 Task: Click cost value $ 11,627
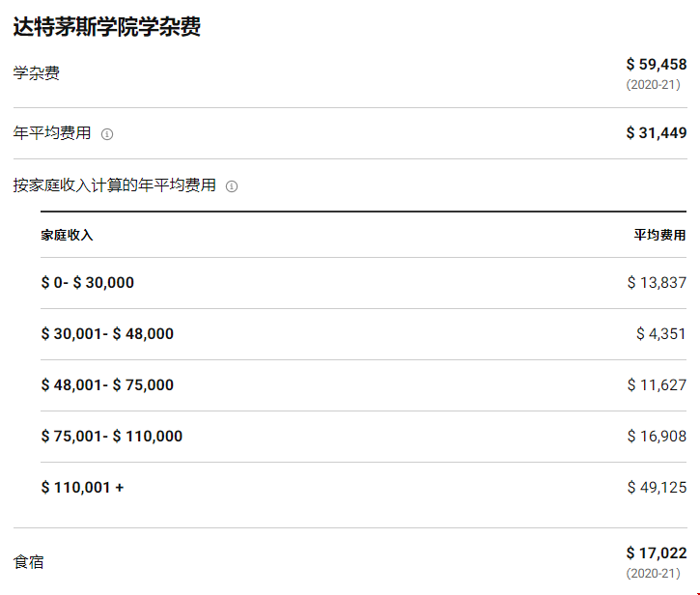(x=657, y=385)
